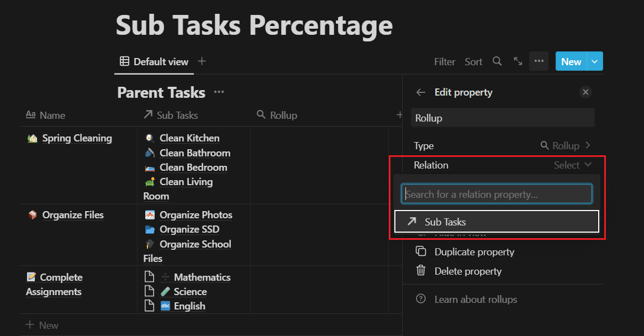The image size is (644, 336).
Task: Open the Science sub task
Action: click(190, 292)
